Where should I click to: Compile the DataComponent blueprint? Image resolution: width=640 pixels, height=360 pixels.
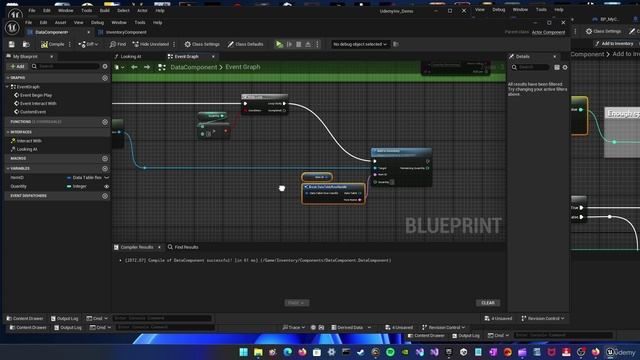53,44
